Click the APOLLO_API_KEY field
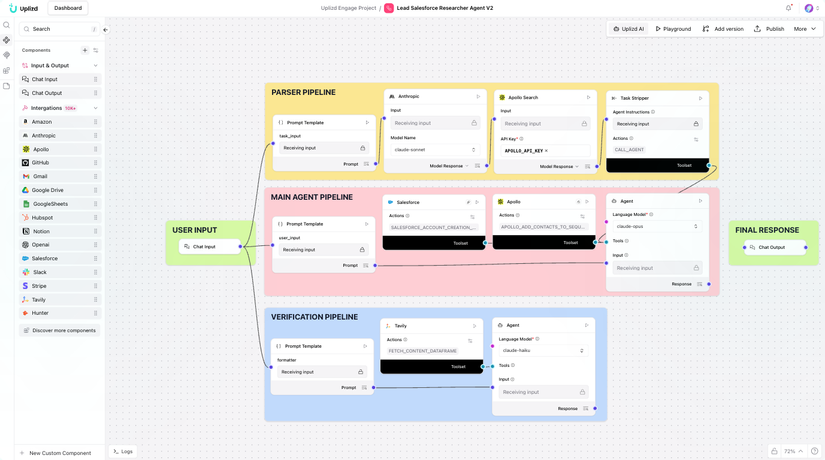 pyautogui.click(x=545, y=151)
